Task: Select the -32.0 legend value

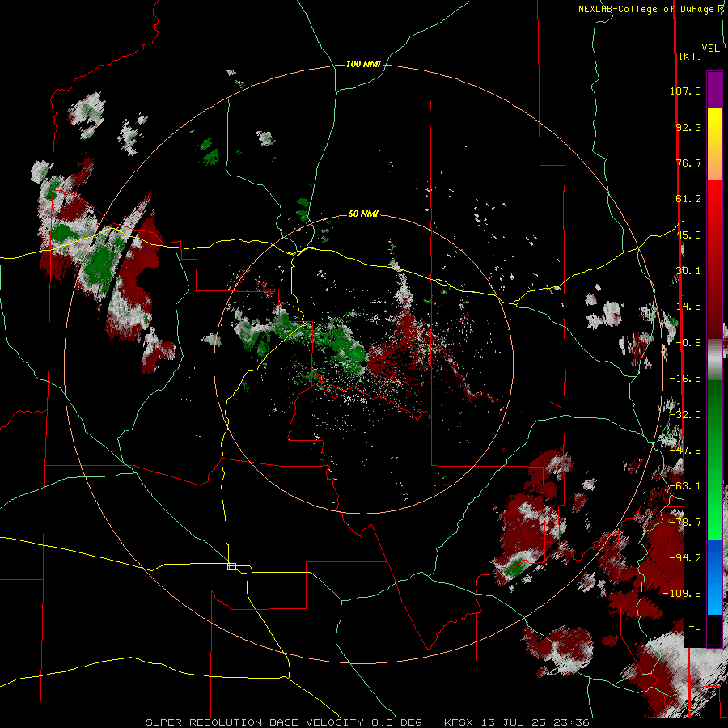Action: [685, 415]
